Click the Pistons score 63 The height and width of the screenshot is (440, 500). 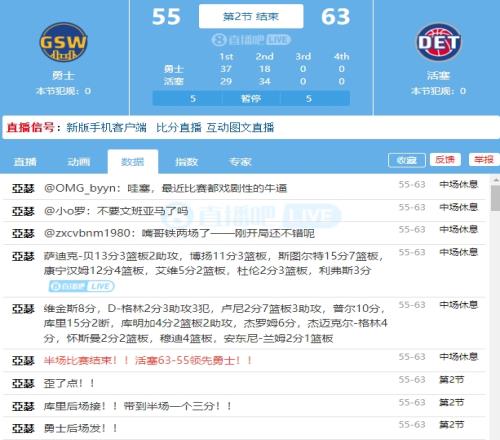click(335, 17)
